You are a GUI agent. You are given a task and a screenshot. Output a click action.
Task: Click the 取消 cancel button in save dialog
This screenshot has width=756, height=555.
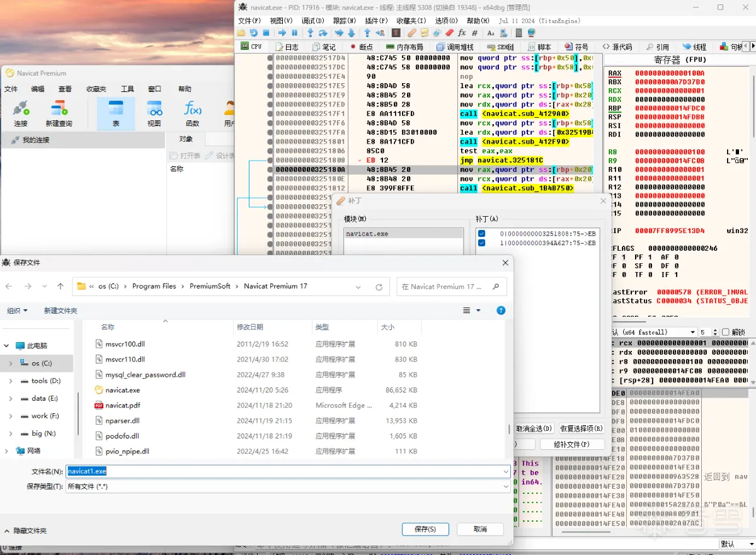[x=480, y=529]
